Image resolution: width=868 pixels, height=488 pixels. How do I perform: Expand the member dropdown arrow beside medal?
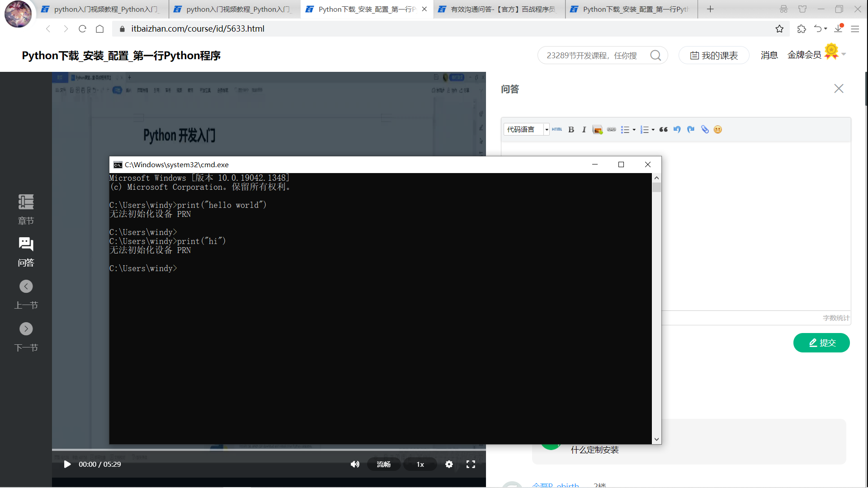coord(844,55)
